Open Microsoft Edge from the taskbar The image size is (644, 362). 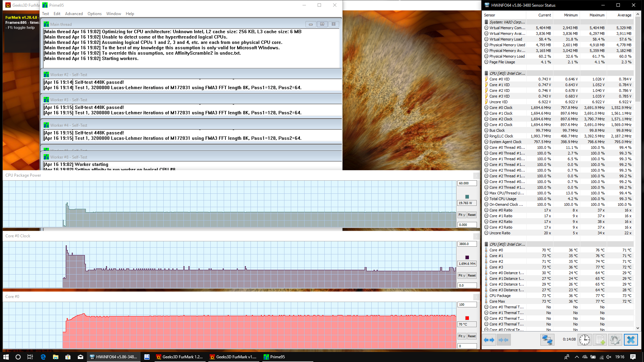(43, 357)
